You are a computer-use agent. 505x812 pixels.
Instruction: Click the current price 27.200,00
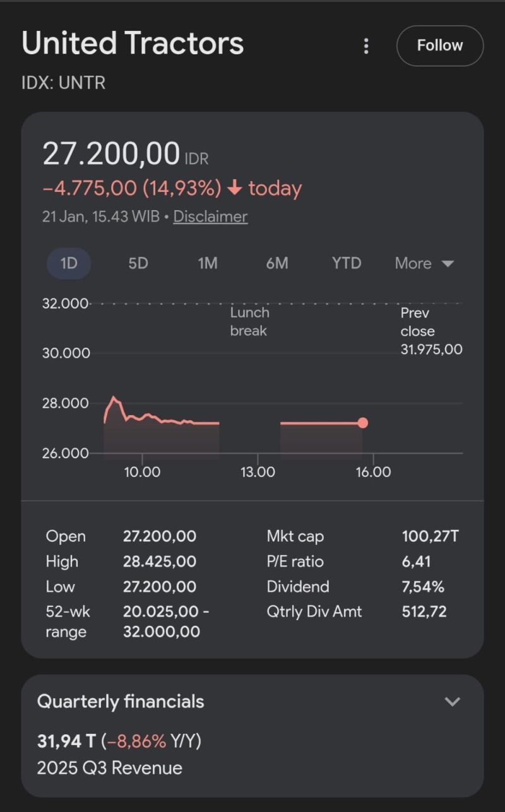(111, 154)
